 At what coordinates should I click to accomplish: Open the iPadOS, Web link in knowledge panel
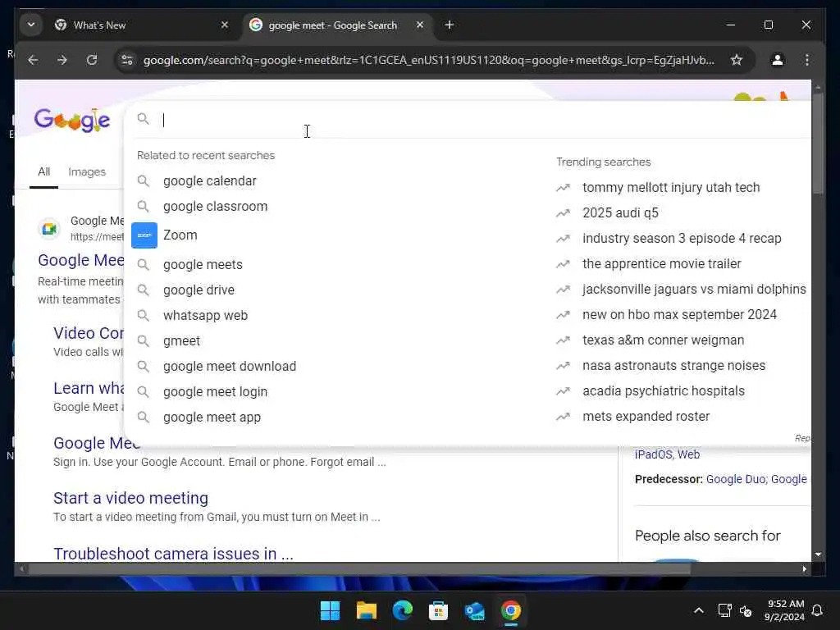point(667,454)
